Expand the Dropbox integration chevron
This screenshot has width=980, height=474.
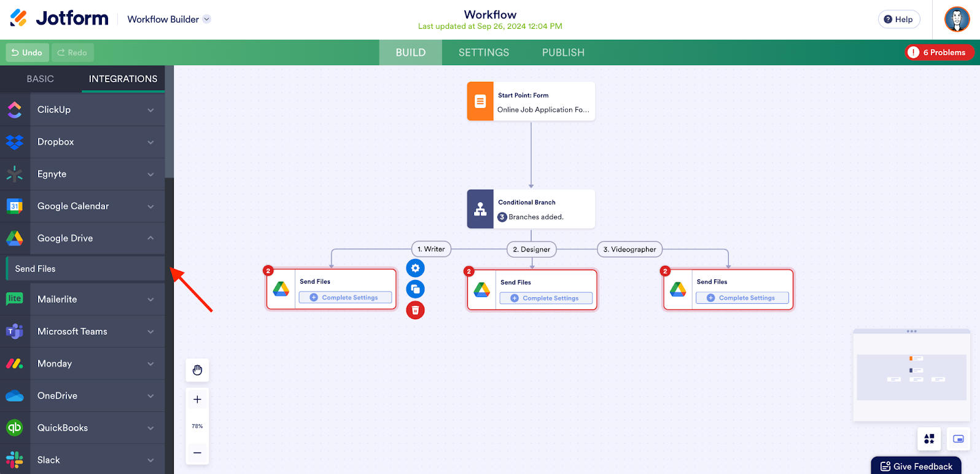click(150, 142)
